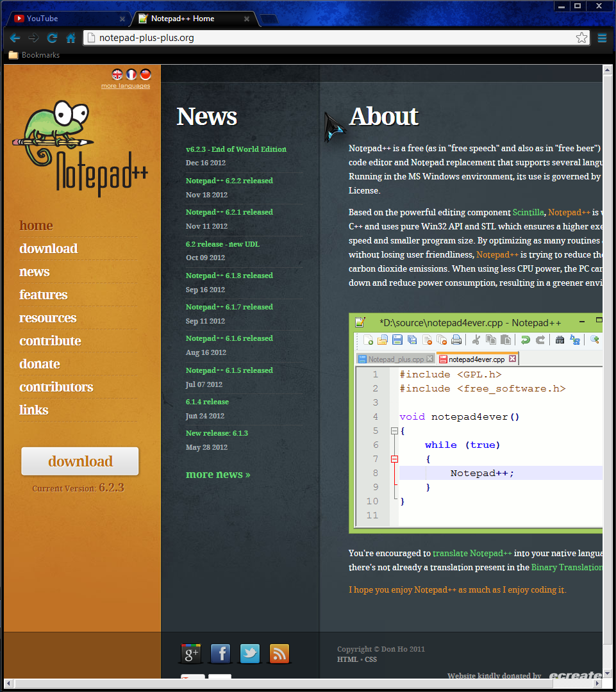Image resolution: width=616 pixels, height=692 pixels.
Task: Click the browser back arrow
Action: pos(15,38)
